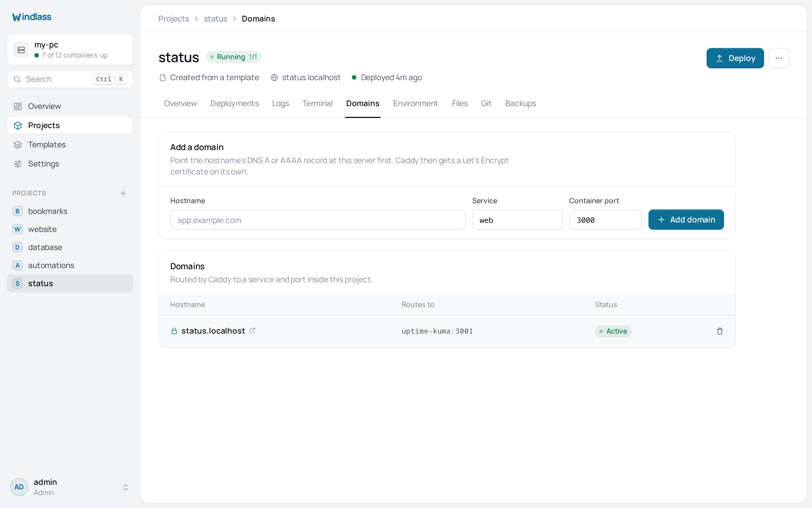
Task: Click the file icon beside Created from a template
Action: (x=163, y=78)
